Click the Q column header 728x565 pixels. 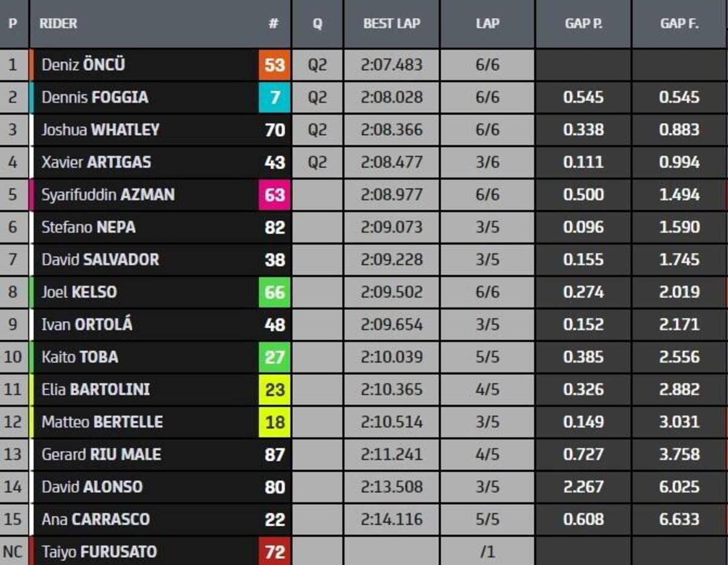[x=317, y=24]
